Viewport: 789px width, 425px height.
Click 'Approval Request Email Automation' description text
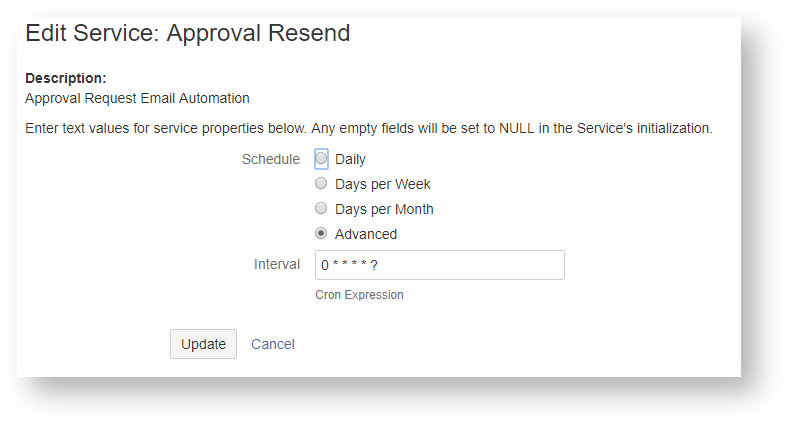coord(137,98)
